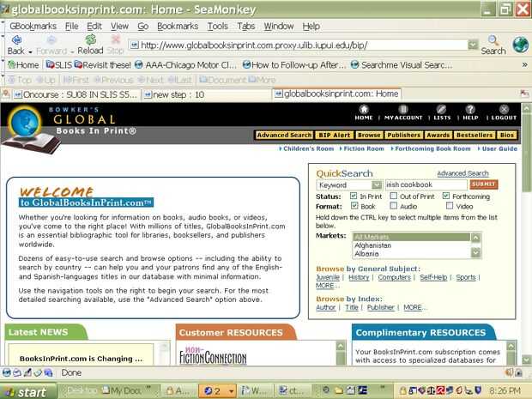Open the Children's Room link
The width and height of the screenshot is (532, 399).
point(306,148)
